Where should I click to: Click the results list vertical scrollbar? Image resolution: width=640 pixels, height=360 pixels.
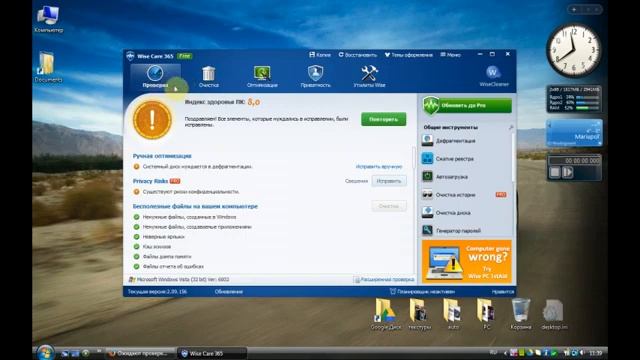[414, 157]
